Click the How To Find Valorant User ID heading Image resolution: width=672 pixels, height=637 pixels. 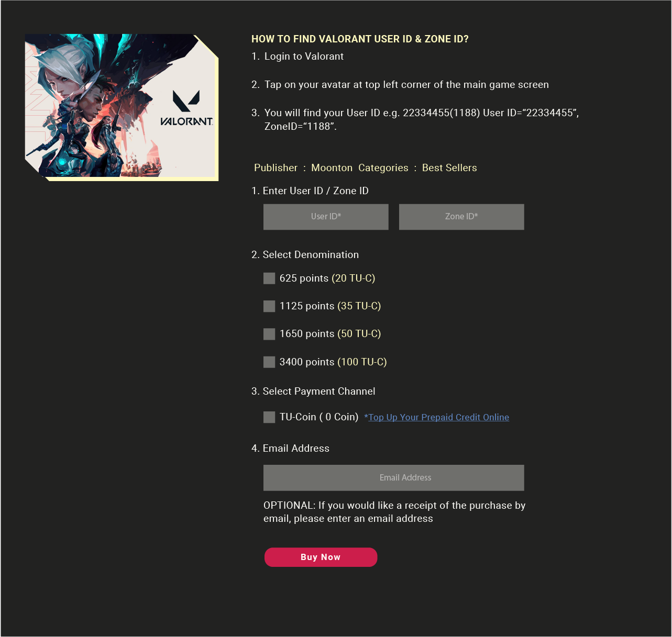pyautogui.click(x=360, y=39)
